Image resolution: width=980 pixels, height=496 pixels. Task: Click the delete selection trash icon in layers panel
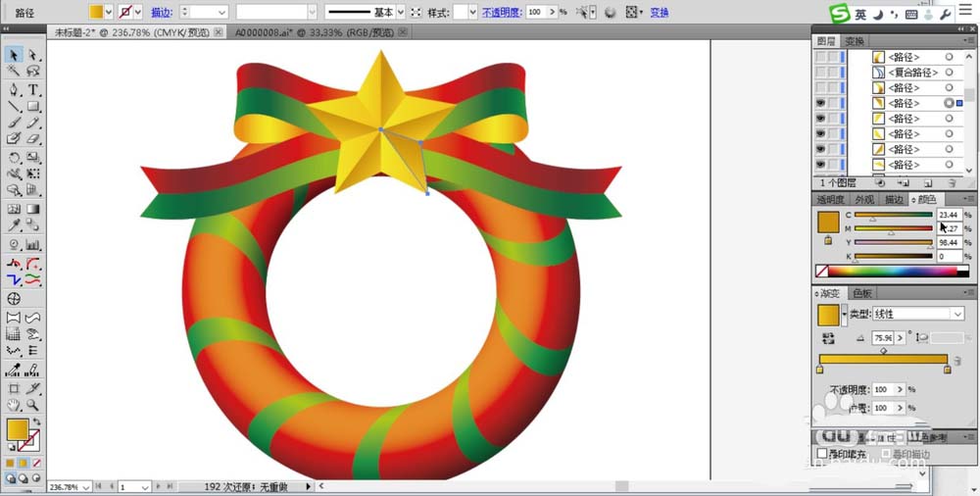[x=952, y=183]
